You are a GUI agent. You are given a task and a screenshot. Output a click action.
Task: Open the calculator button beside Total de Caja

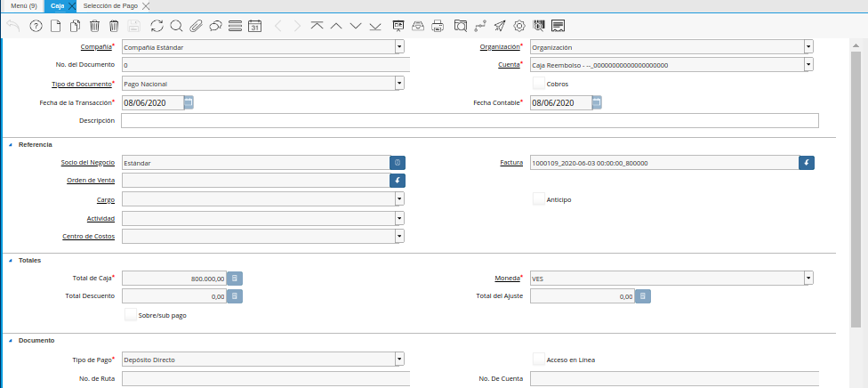pyautogui.click(x=235, y=279)
